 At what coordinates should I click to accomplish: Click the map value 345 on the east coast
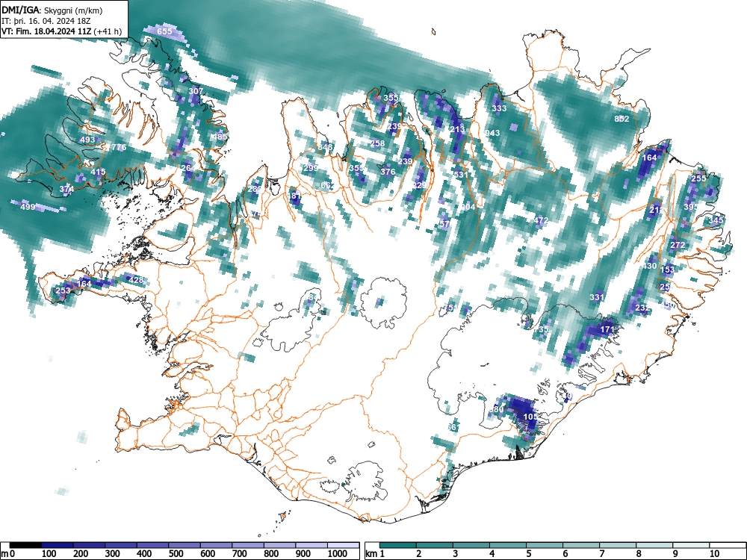pyautogui.click(x=716, y=220)
